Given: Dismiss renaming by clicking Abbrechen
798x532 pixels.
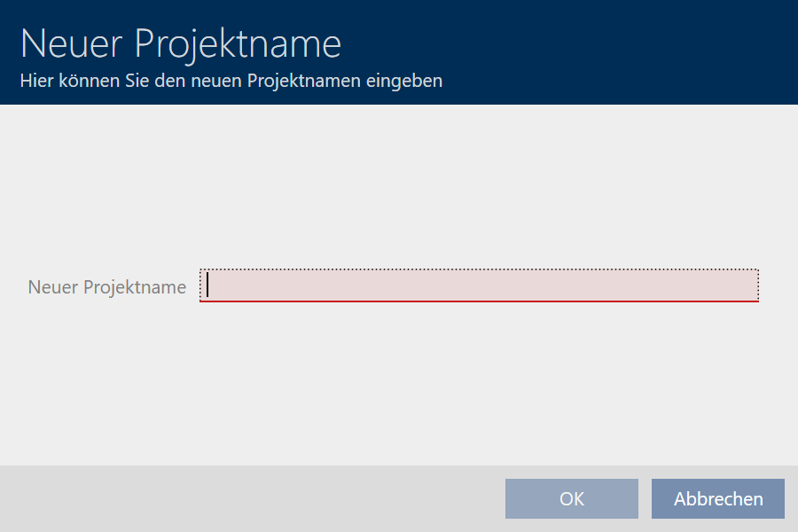Looking at the screenshot, I should 717,498.
